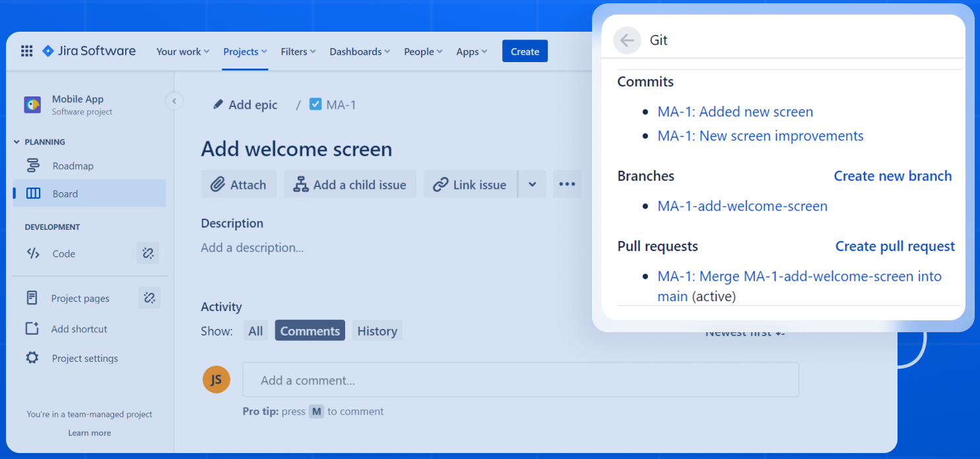Click the JS user avatar
Screen dimensions: 980x459
216,379
